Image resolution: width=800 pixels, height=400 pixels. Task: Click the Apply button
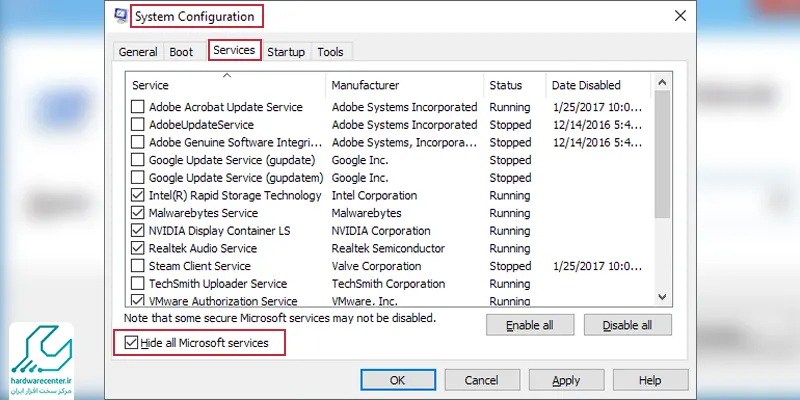click(566, 380)
